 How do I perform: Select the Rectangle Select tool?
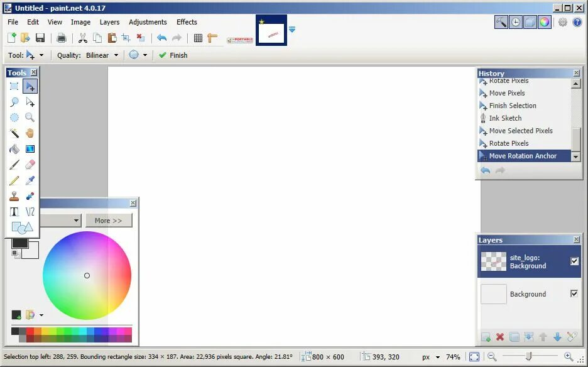(x=14, y=86)
